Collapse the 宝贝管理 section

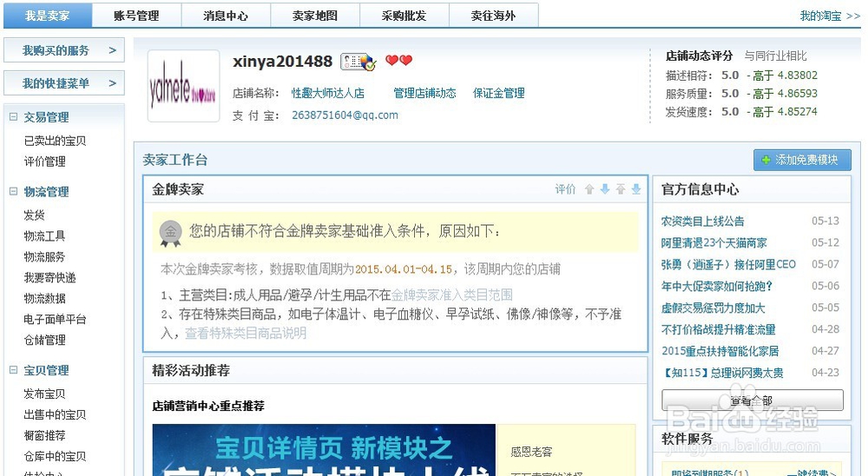coord(13,370)
